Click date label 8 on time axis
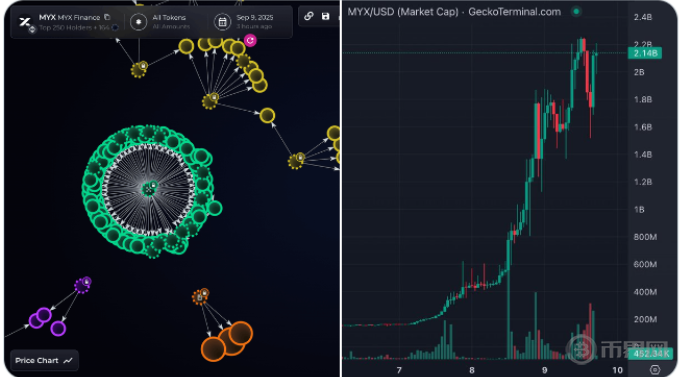679x377 pixels. pyautogui.click(x=472, y=370)
